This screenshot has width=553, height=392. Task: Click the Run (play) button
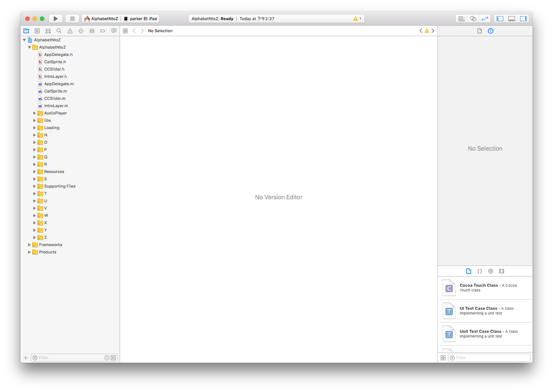coord(56,19)
